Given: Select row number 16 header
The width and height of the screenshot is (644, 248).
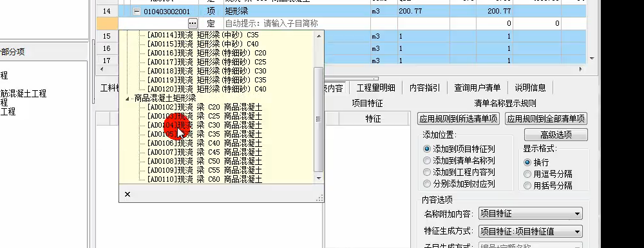Looking at the screenshot, I should click(x=107, y=48).
